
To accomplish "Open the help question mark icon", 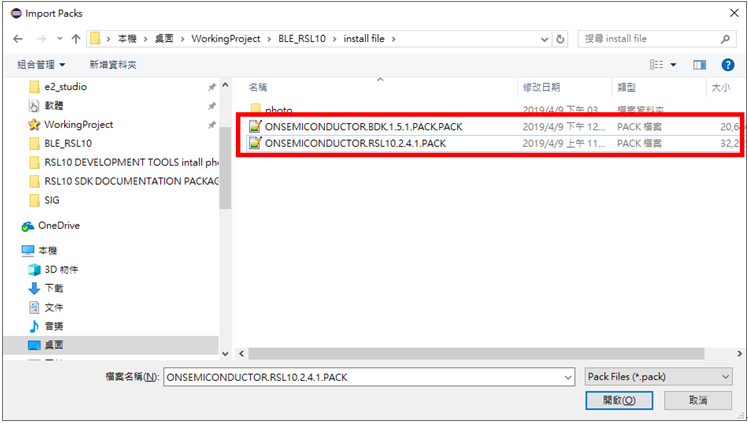I will click(727, 65).
